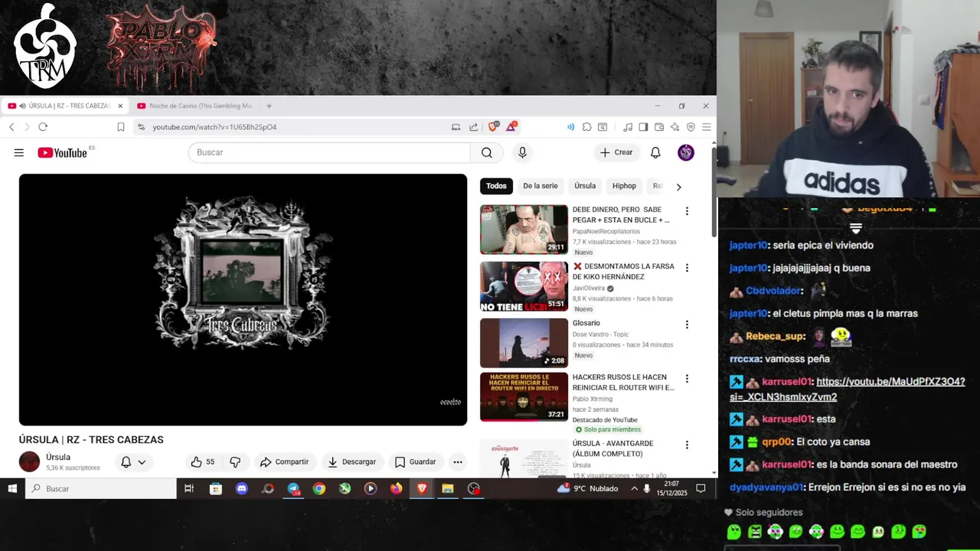Close the ÚRSULA tab

[x=119, y=106]
